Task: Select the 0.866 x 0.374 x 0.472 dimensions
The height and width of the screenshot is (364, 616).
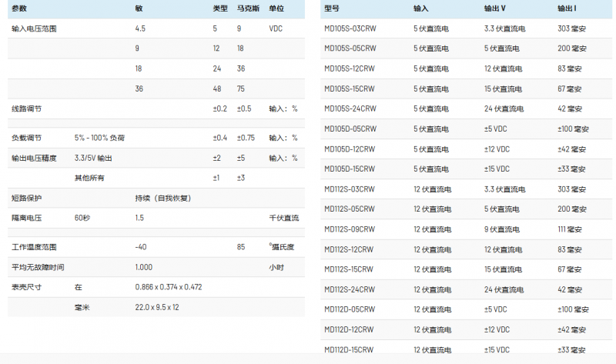Action: pyautogui.click(x=169, y=287)
